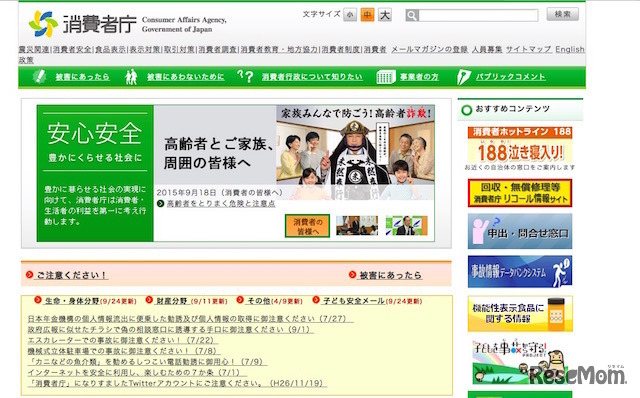Open the 消費者調査 menu link
This screenshot has width=640, height=398.
tap(218, 49)
